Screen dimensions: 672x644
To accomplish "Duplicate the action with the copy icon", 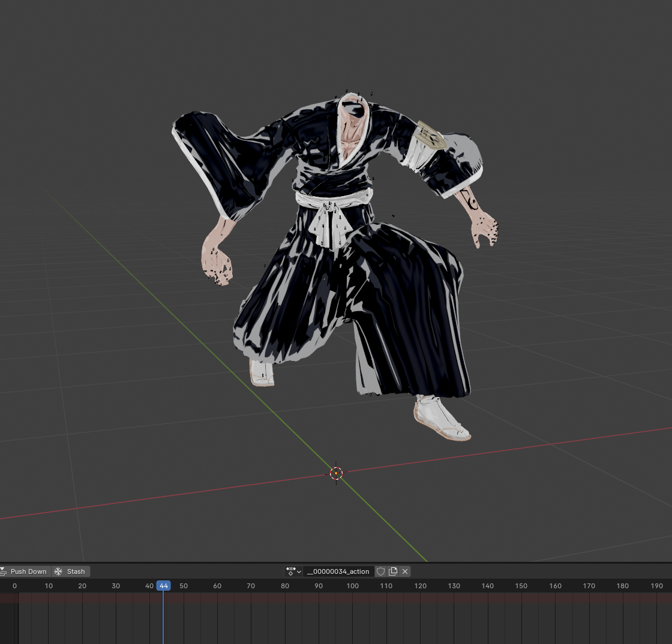I will pos(393,571).
